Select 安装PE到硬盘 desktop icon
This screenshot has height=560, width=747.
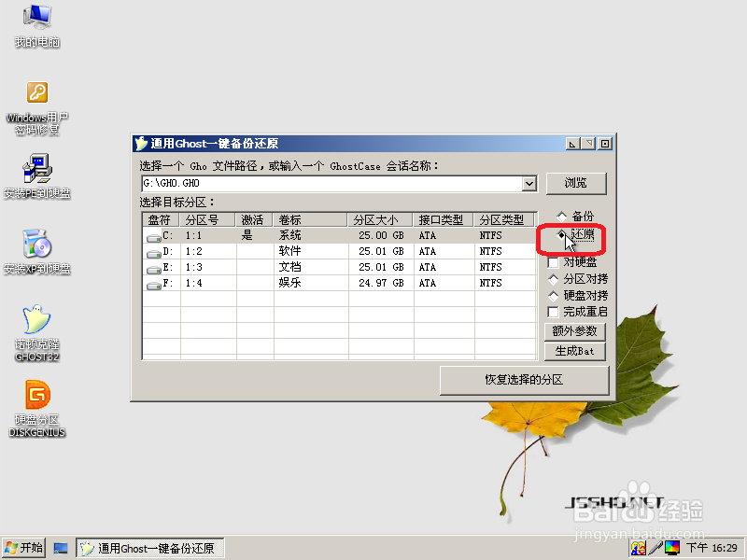point(36,176)
